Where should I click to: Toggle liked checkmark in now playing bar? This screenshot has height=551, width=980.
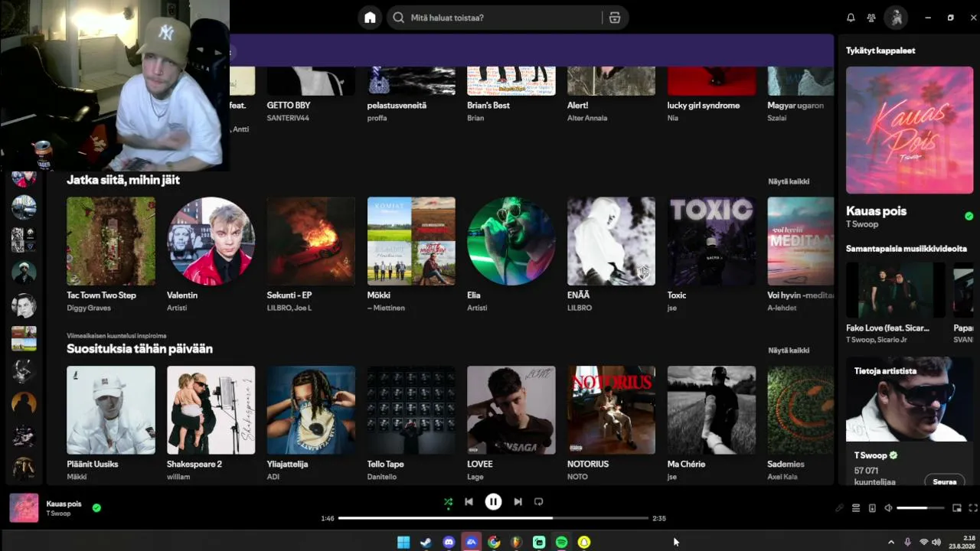(96, 507)
